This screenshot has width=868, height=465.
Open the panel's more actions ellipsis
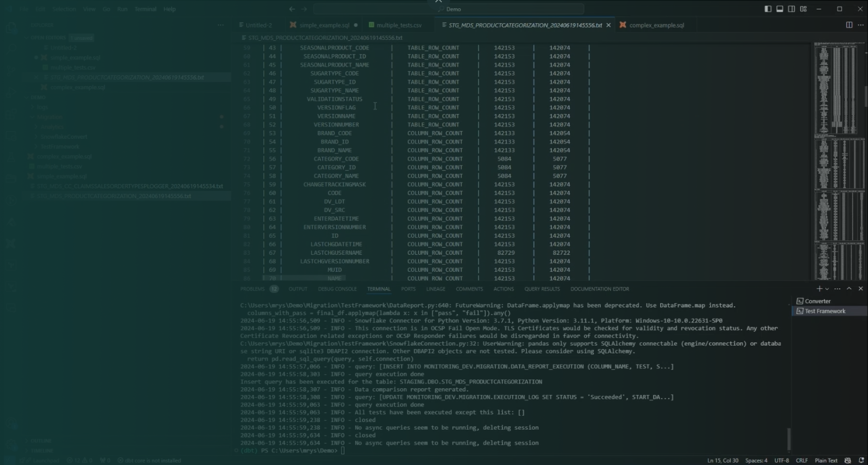click(x=837, y=289)
